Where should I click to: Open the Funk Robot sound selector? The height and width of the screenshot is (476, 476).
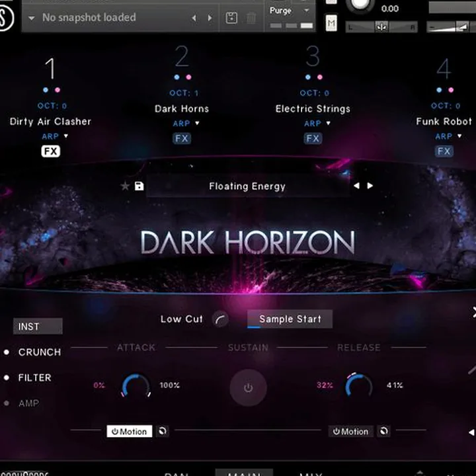444,122
